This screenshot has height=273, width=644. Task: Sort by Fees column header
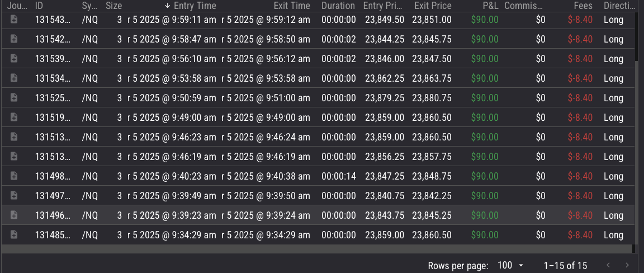point(583,6)
